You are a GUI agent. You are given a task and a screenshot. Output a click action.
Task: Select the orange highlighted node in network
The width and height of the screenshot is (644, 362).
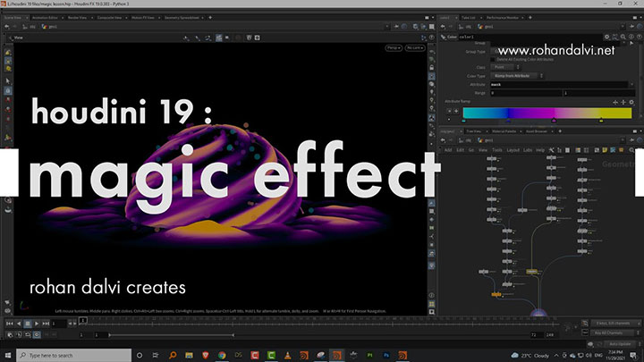click(496, 294)
